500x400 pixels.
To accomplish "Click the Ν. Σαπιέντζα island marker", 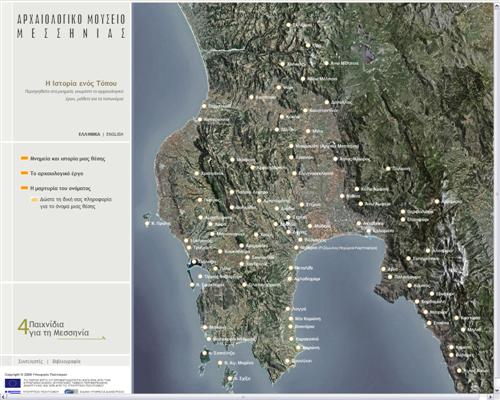I will coord(205,353).
